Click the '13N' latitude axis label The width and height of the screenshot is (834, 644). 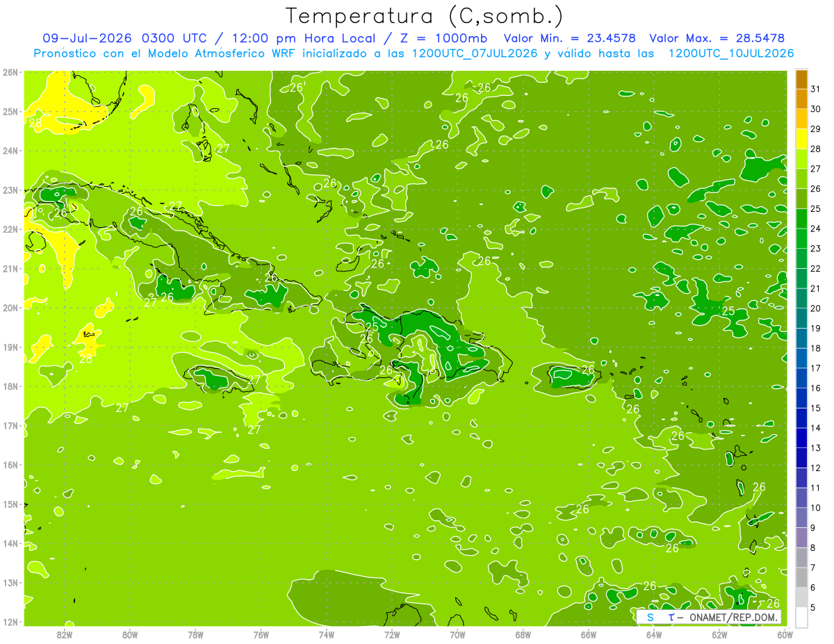point(10,582)
